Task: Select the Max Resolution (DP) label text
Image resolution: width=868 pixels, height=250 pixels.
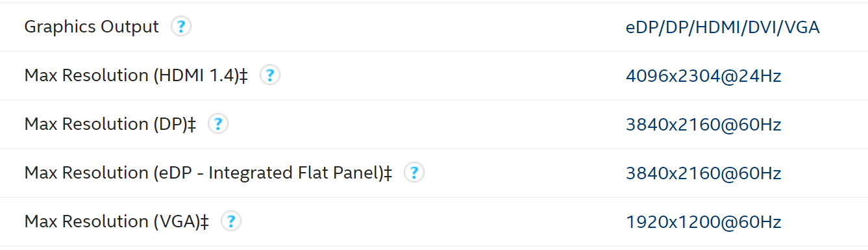Action: click(x=106, y=124)
